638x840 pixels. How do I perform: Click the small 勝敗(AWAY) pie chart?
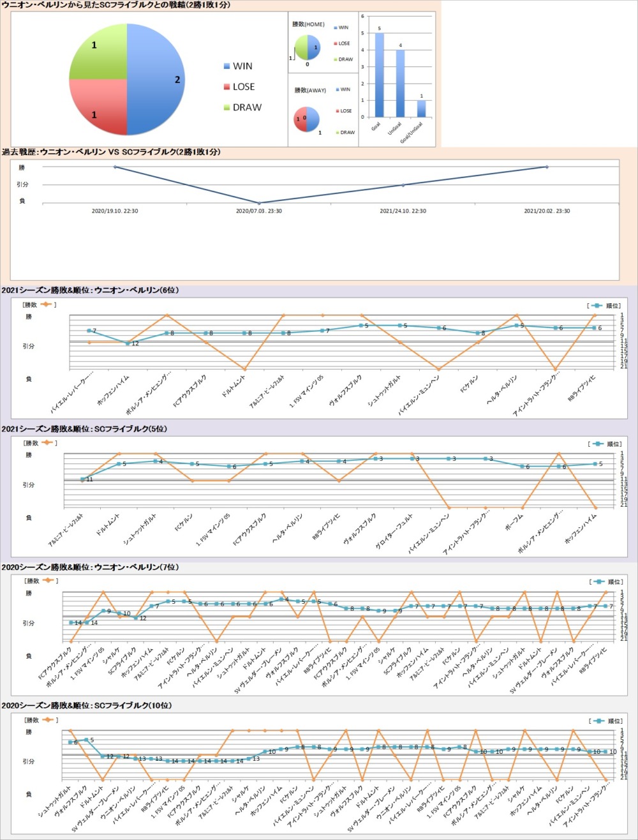coord(306,119)
